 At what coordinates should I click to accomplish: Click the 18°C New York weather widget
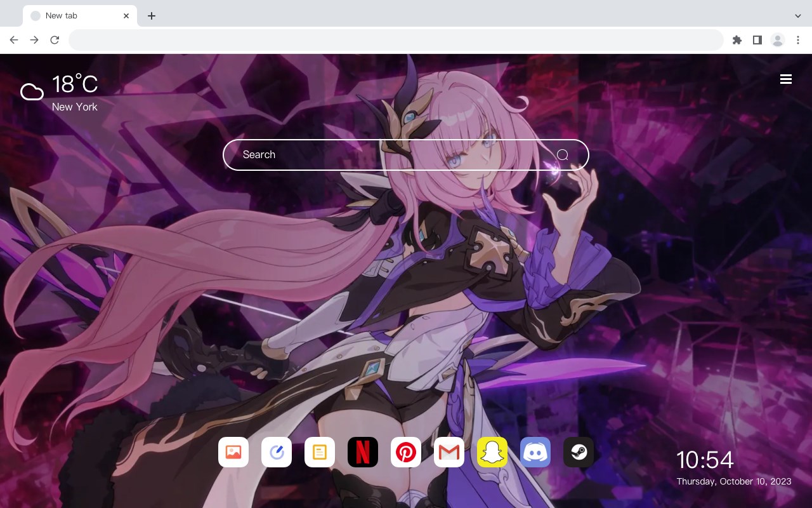pos(60,93)
